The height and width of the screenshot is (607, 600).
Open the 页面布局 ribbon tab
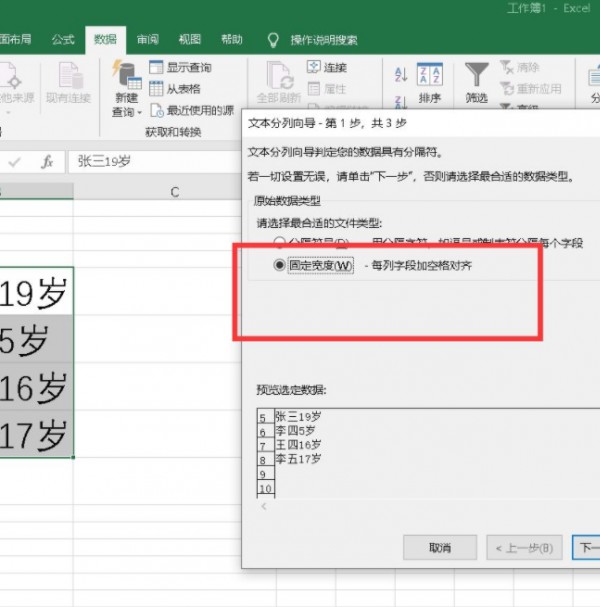(x=15, y=39)
